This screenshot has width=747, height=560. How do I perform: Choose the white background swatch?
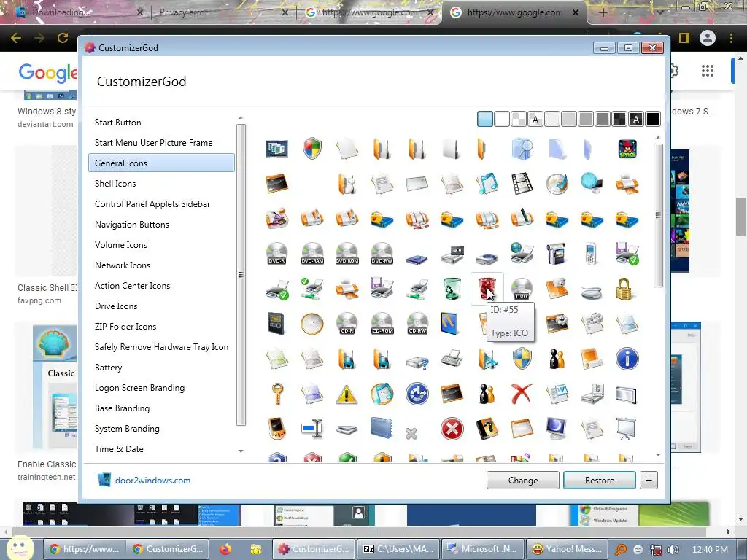point(502,119)
